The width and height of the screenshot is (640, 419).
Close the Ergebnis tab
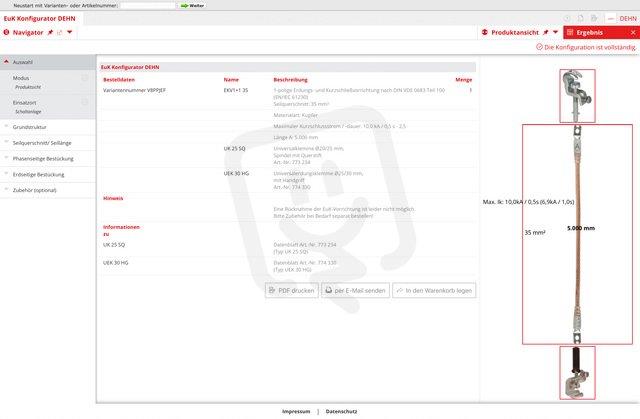coord(631,33)
